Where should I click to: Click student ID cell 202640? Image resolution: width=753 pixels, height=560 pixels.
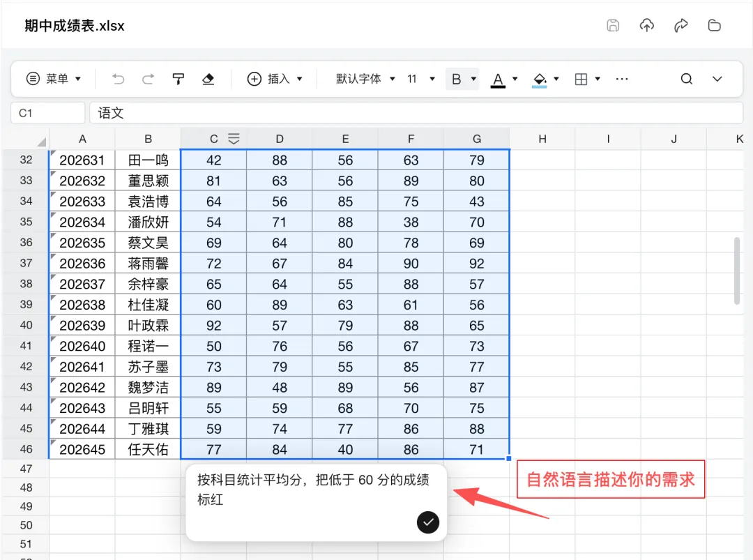[82, 346]
